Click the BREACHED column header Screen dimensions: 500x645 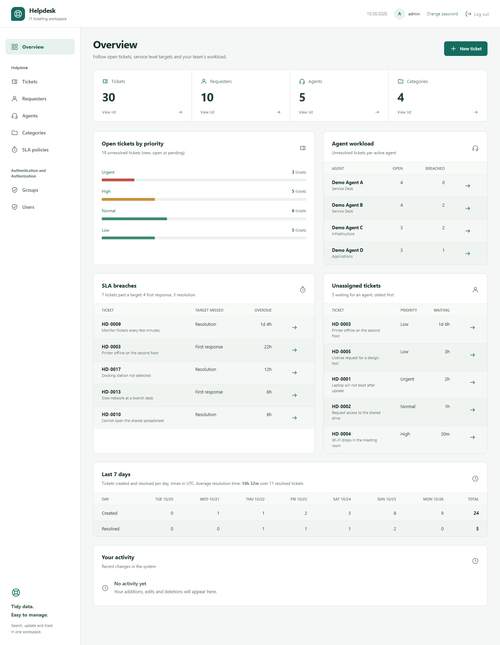click(x=435, y=169)
